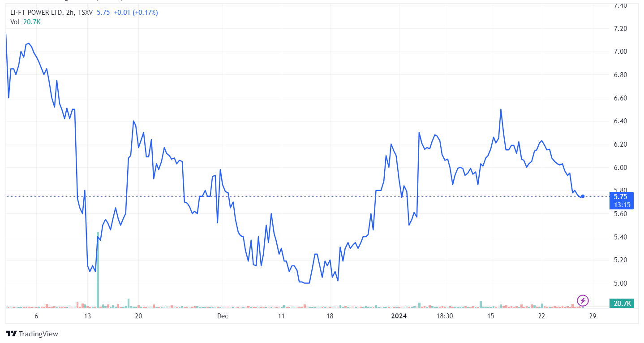The image size is (644, 343).
Task: Click the countdown timer 13:15 label
Action: 622,204
